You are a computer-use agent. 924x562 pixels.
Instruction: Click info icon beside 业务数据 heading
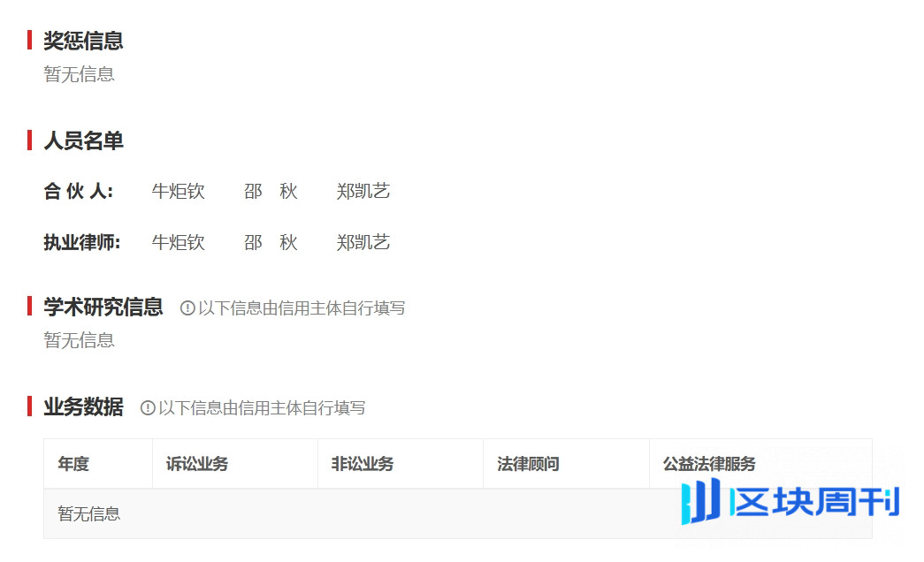coord(148,407)
